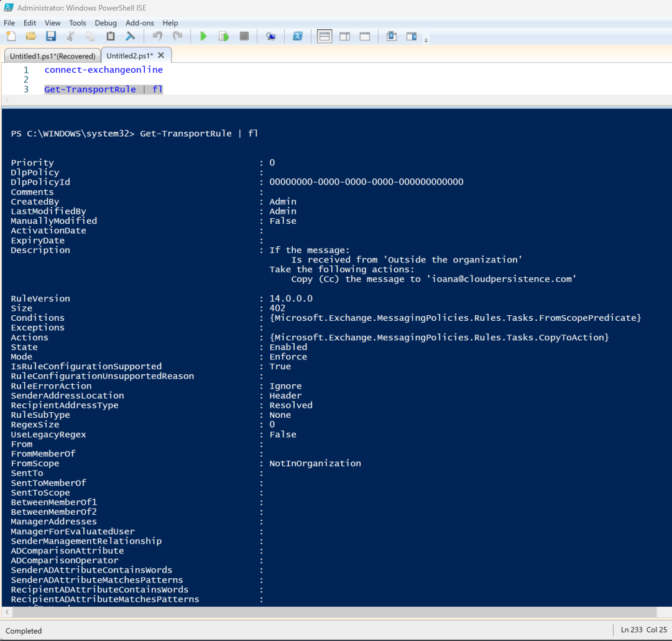This screenshot has width=672, height=641.
Task: Open the File menu
Action: click(9, 23)
